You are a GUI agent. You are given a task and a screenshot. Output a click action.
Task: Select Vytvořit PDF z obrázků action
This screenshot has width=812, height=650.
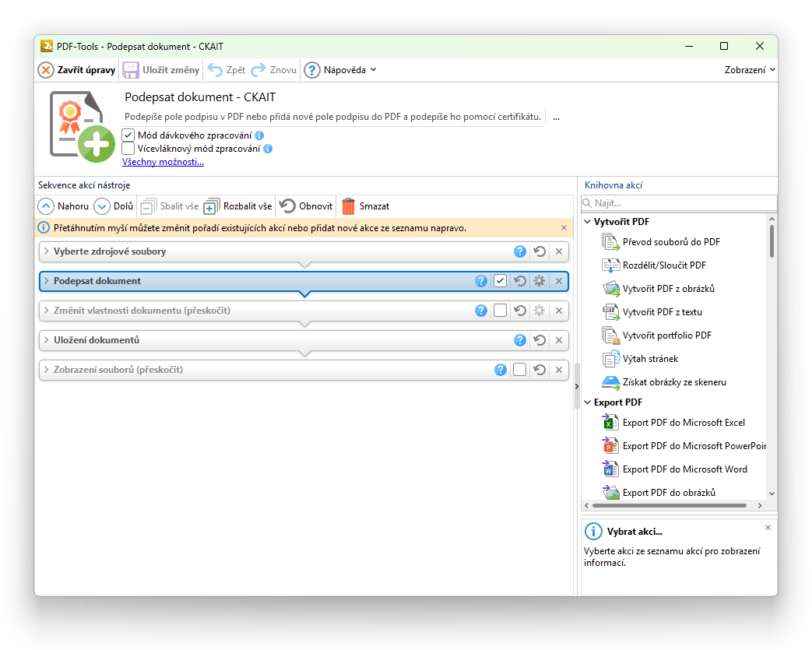tap(658, 289)
